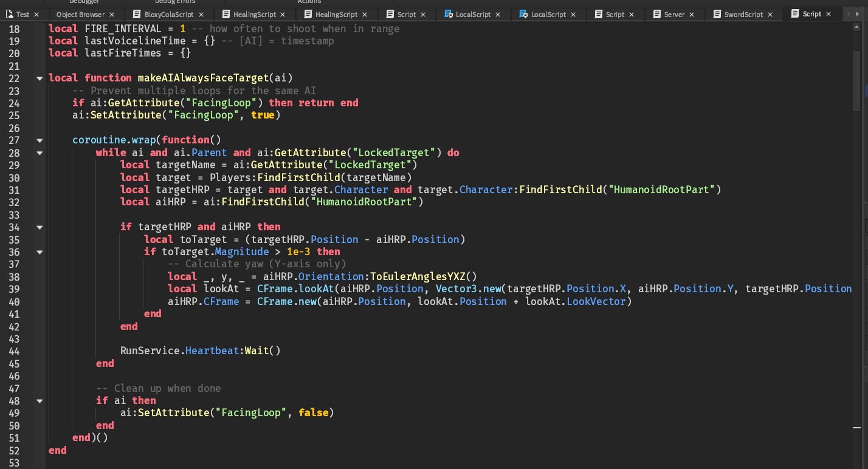Screen dimensions: 868x469
Task: Click the 'Players' identifier on line 30
Action: pos(230,177)
